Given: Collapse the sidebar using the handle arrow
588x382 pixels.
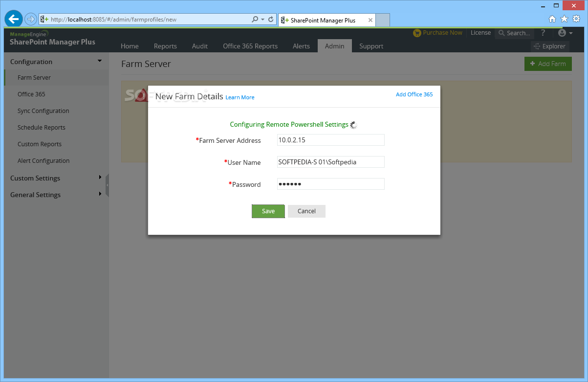Looking at the screenshot, I should 107,185.
